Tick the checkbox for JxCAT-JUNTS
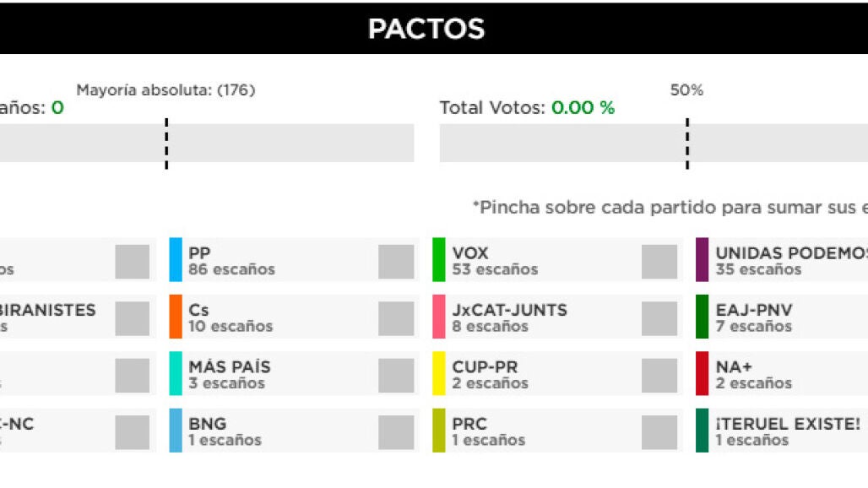Viewport: 868px width, 488px height. pyautogui.click(x=659, y=318)
